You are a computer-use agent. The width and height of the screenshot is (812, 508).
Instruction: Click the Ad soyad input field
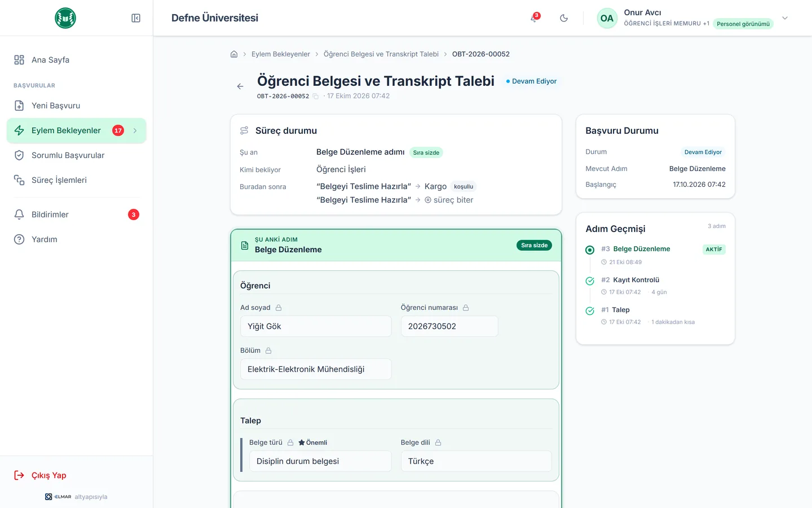click(316, 326)
